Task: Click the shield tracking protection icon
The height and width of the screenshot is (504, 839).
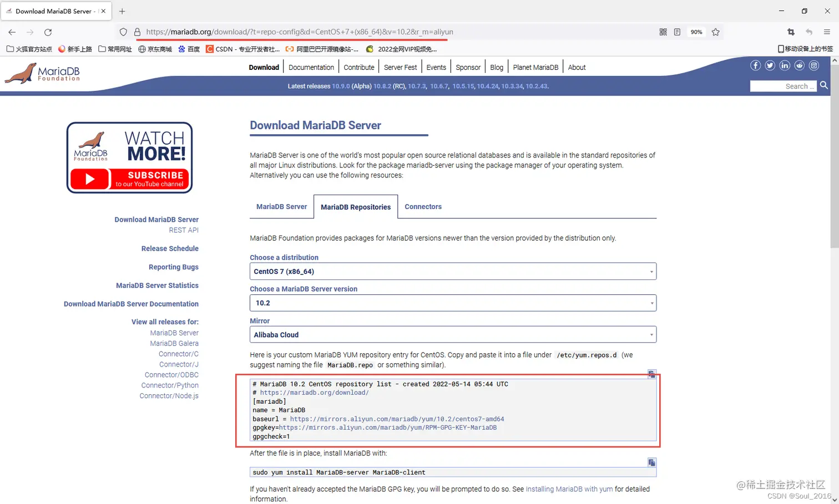Action: (x=123, y=32)
